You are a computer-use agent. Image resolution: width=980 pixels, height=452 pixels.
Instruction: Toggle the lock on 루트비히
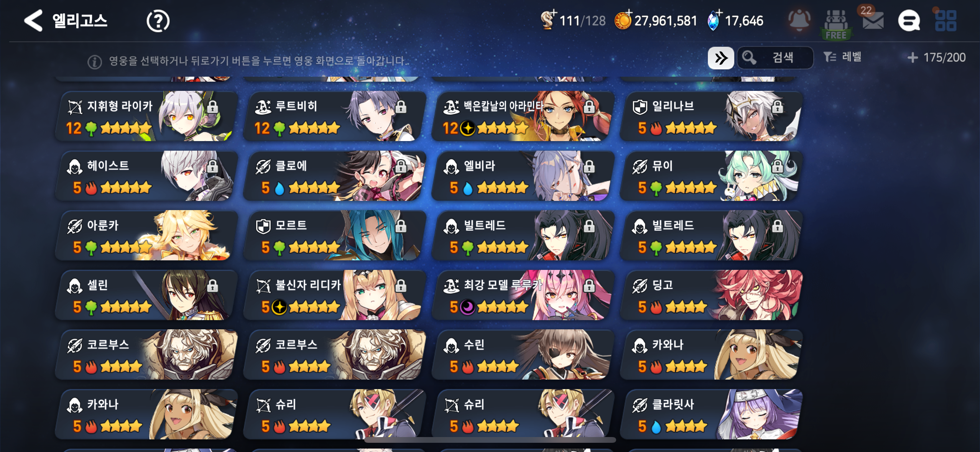[401, 107]
